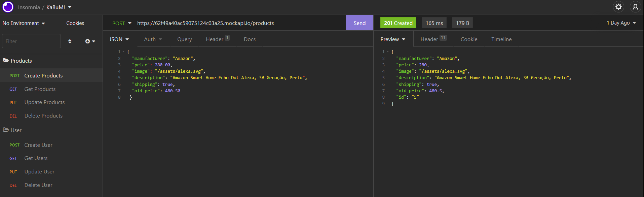
Task: Open the JSON body type dropdown
Action: (x=119, y=39)
